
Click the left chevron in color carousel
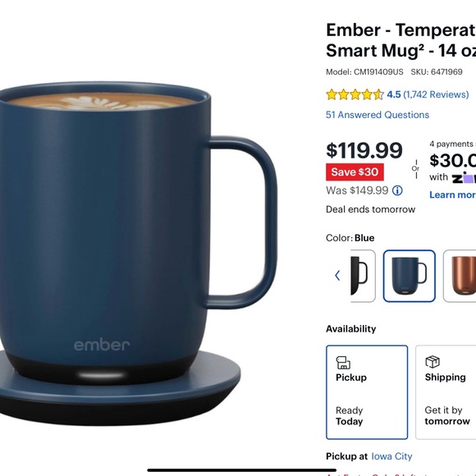pos(337,275)
